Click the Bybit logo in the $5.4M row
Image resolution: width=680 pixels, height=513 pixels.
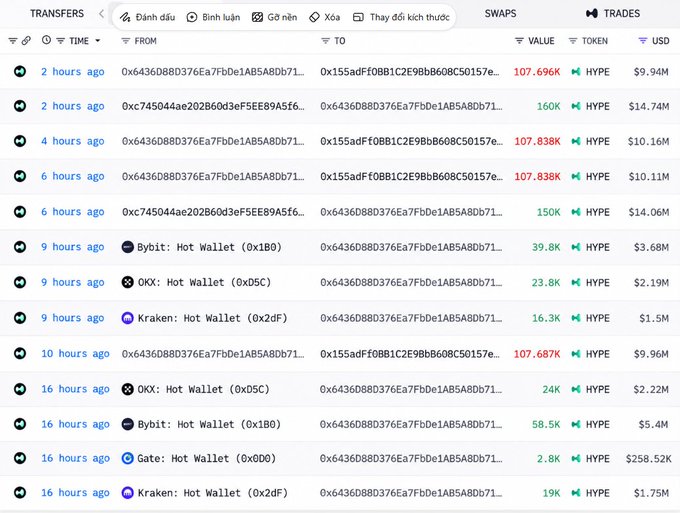click(128, 424)
